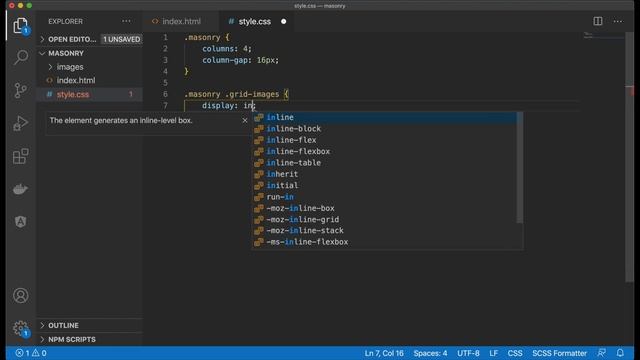Select the 'inherit' suggestion

pyautogui.click(x=384, y=174)
